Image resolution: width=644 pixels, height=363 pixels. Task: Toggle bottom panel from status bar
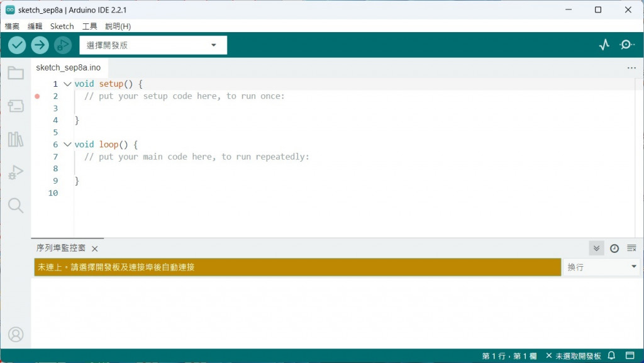coord(630,355)
